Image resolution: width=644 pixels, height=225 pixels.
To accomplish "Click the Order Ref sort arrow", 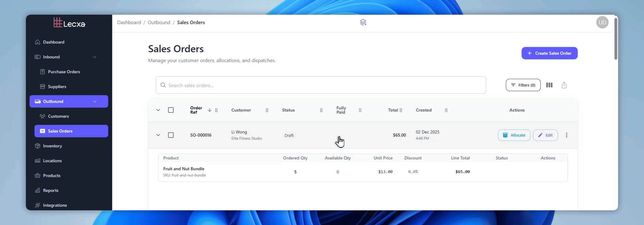I will [x=209, y=110].
